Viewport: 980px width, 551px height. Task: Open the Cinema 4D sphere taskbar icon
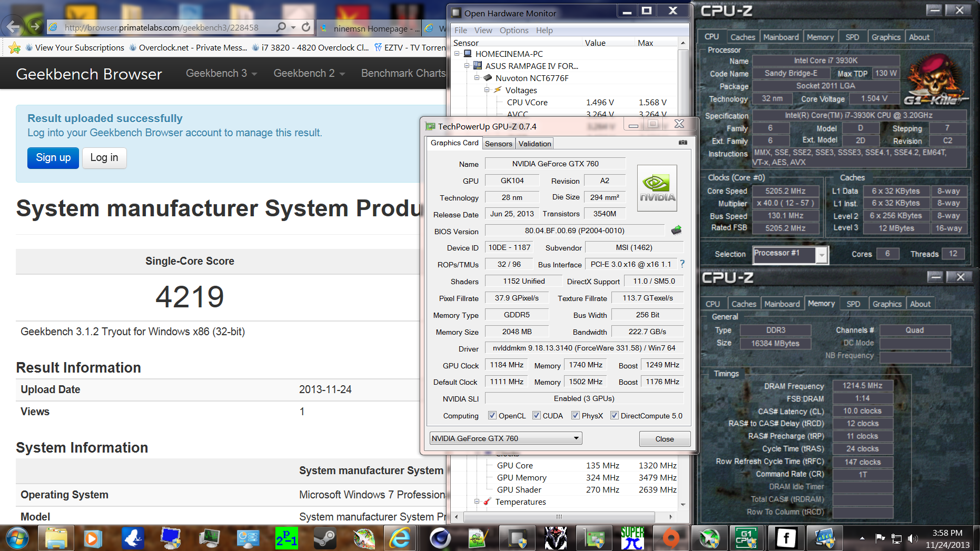(440, 538)
